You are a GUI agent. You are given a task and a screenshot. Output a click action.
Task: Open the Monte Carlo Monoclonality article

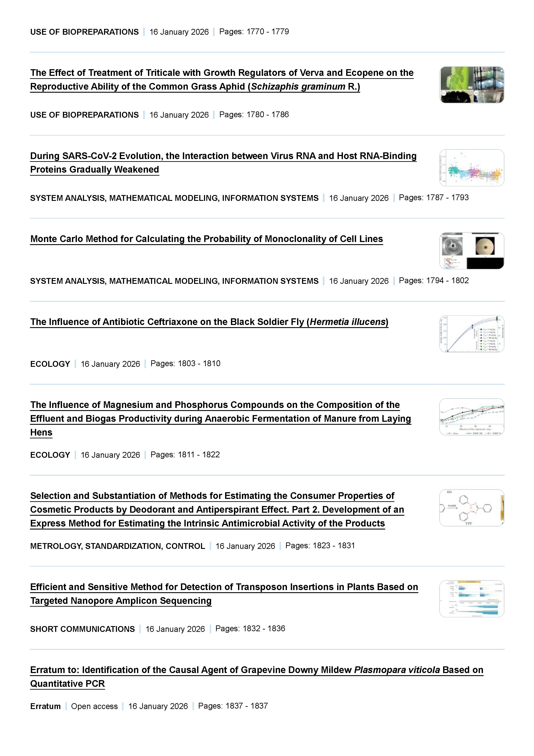click(206, 239)
